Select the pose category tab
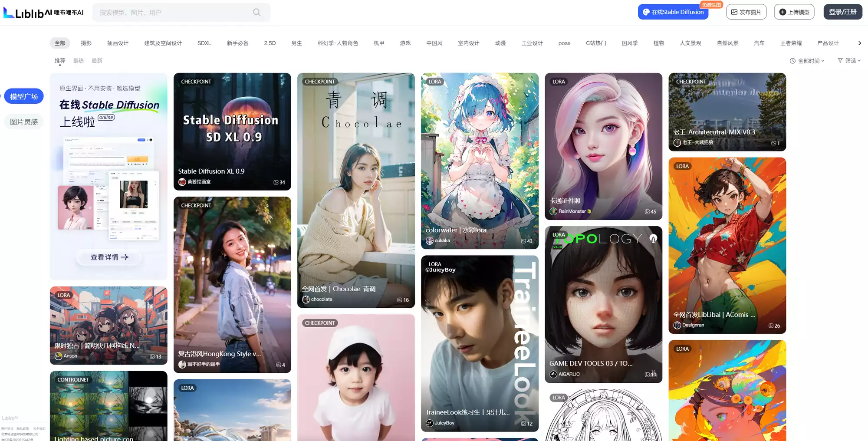This screenshot has width=868, height=441. (564, 43)
